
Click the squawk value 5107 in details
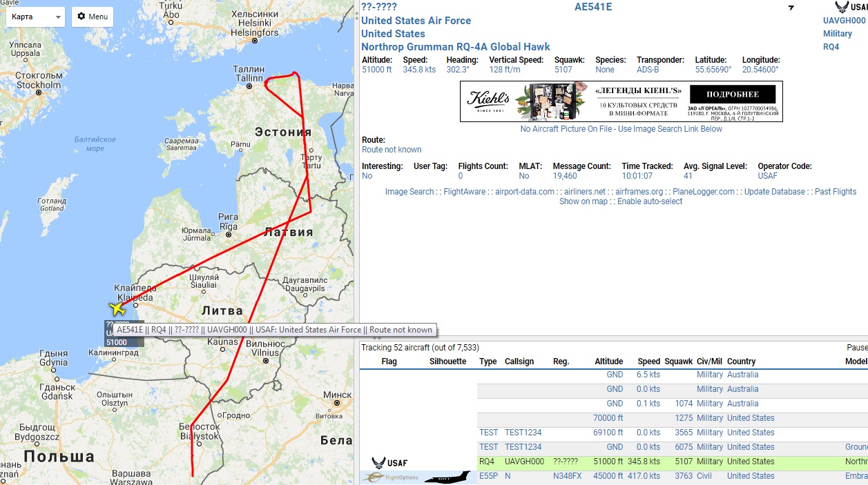563,70
